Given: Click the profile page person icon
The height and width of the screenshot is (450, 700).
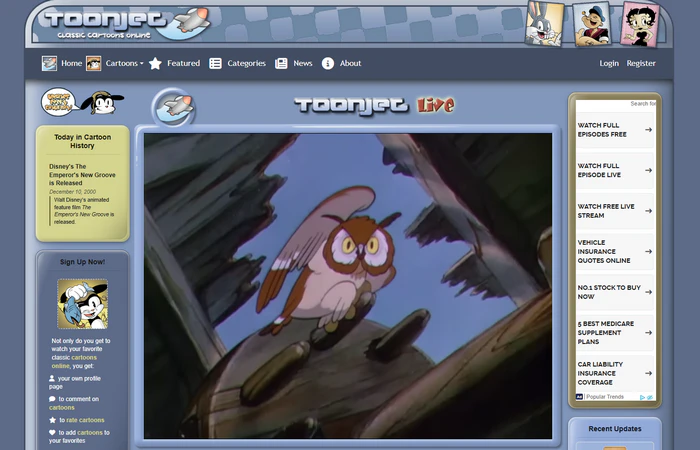Looking at the screenshot, I should (52, 378).
